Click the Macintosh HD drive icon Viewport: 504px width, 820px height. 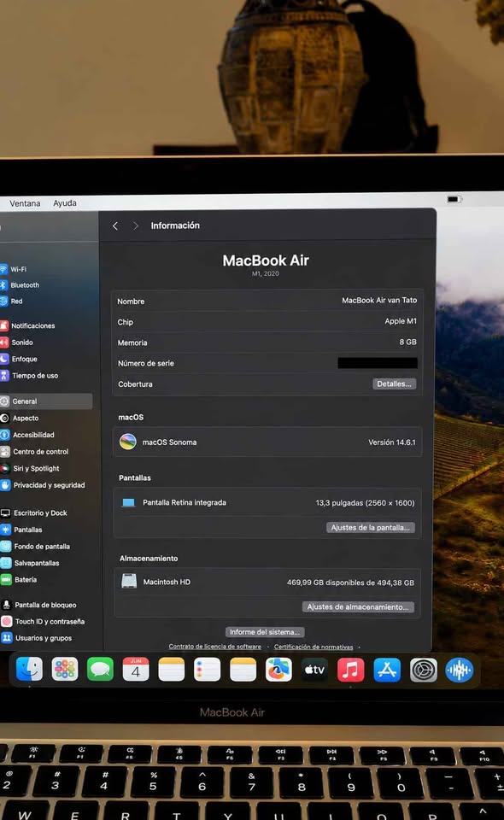tap(129, 581)
